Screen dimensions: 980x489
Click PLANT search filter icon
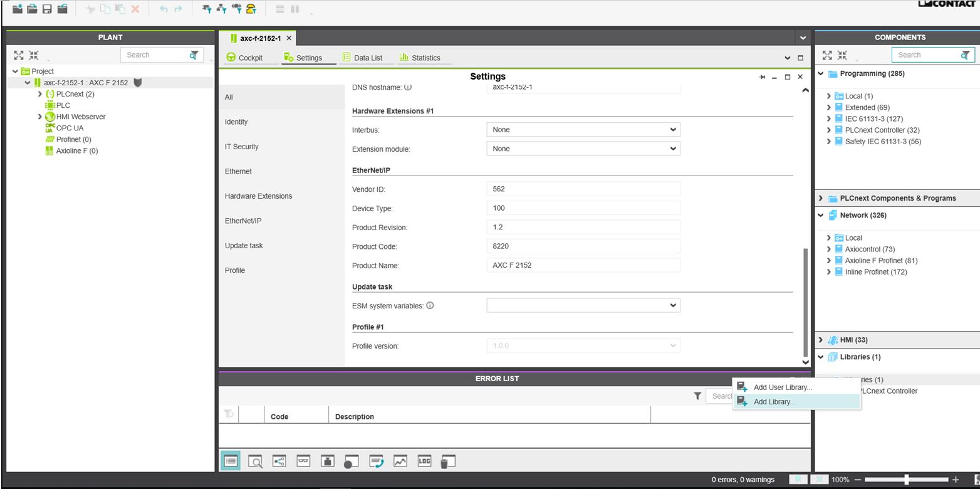tap(194, 55)
